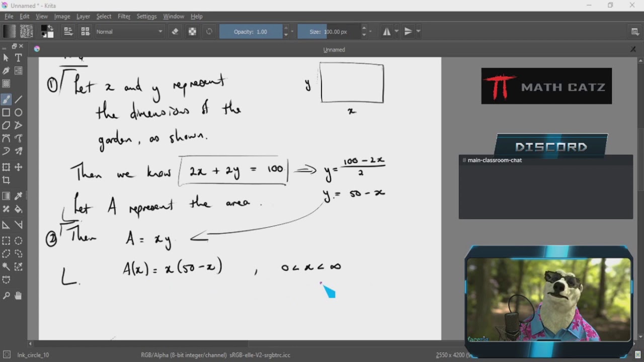Toggle eraser mode
Image resolution: width=644 pixels, height=362 pixels.
click(175, 31)
